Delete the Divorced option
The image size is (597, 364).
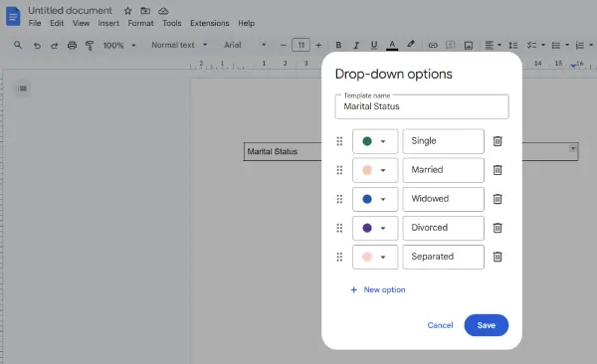tap(497, 228)
